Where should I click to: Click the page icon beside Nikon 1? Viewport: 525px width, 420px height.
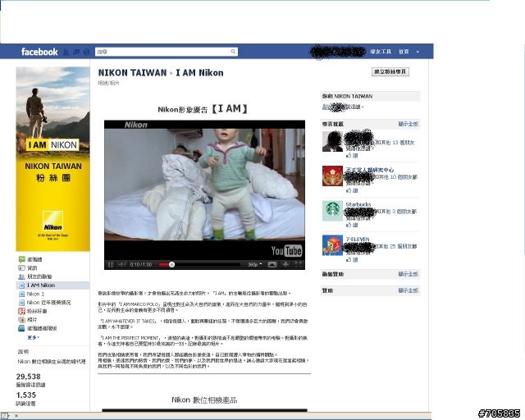[x=22, y=294]
